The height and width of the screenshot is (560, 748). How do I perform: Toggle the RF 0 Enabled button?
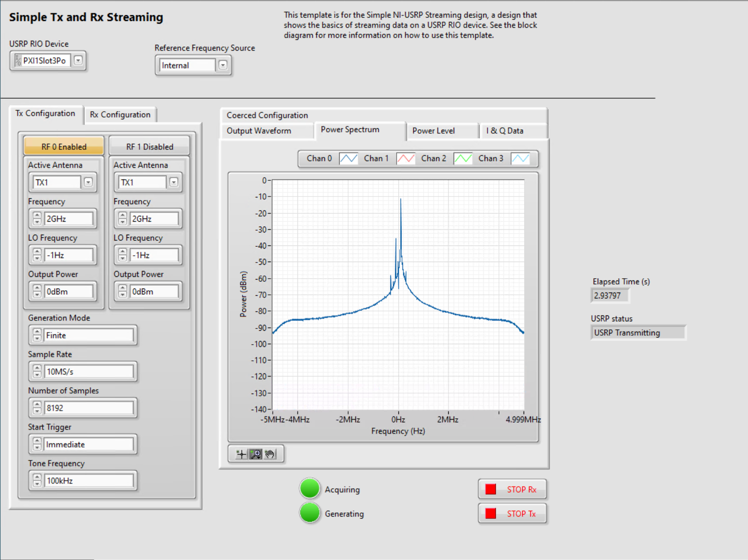tap(64, 146)
